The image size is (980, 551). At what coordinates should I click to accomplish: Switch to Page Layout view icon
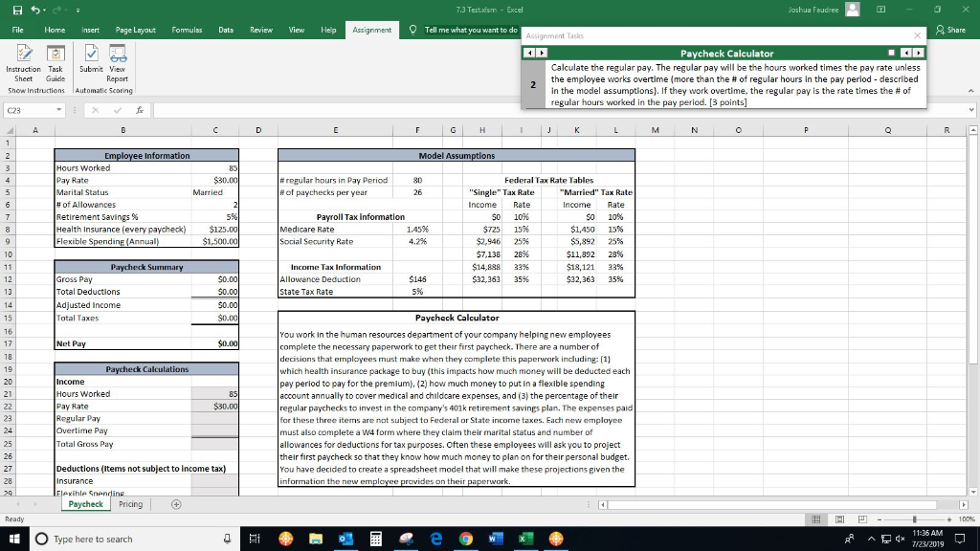click(839, 519)
